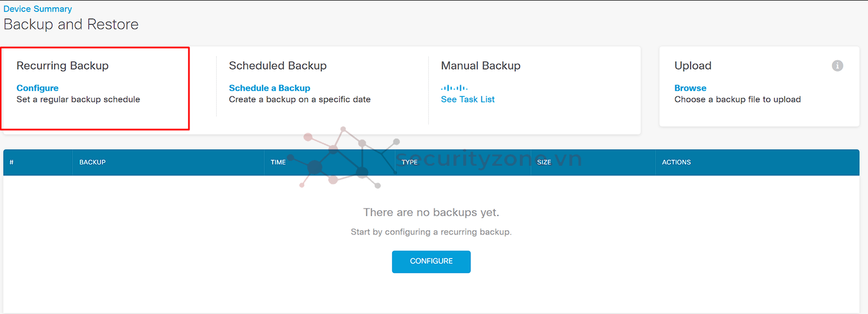Select the Recurring Backup card title

pos(63,66)
